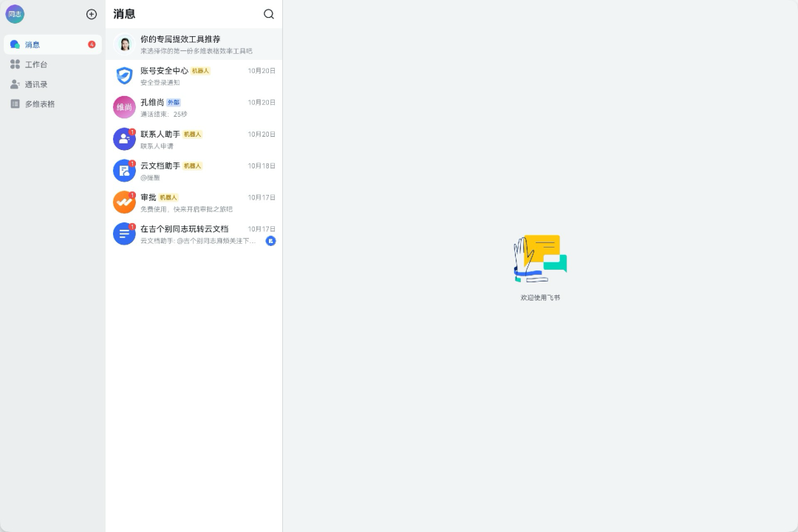Open 多维表格 in the sidebar
798x532 pixels.
tap(53, 104)
